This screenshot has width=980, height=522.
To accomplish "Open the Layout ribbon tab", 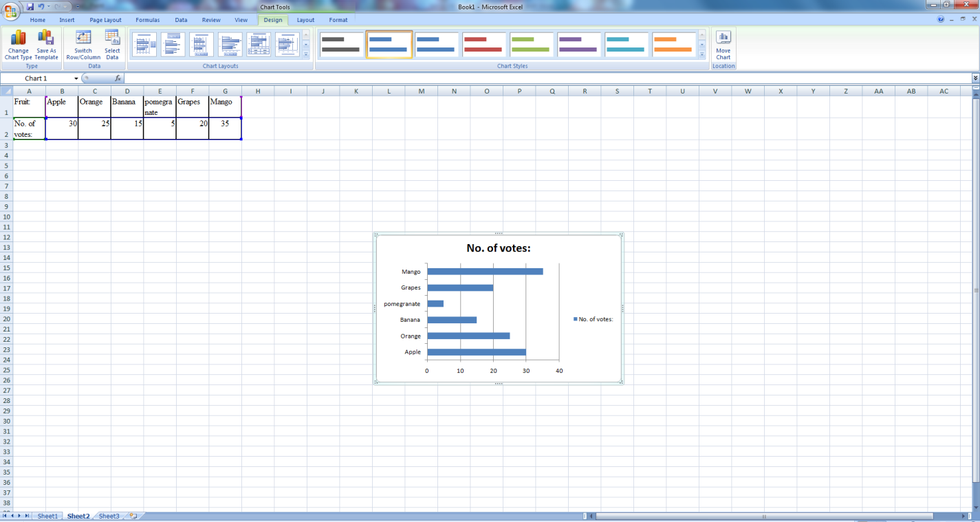I will tap(305, 20).
